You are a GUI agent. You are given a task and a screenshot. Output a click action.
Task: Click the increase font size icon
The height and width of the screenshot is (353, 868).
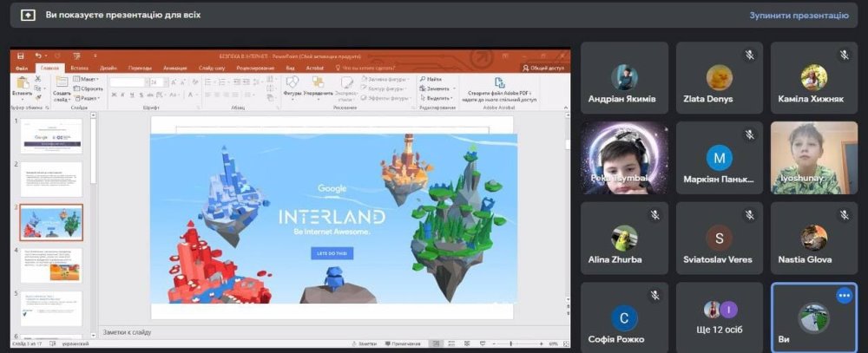coord(174,82)
